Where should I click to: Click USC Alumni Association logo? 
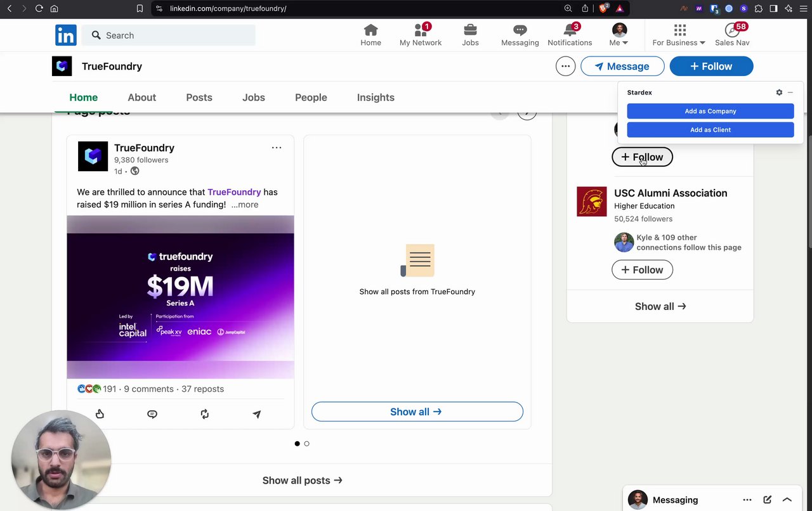click(592, 202)
